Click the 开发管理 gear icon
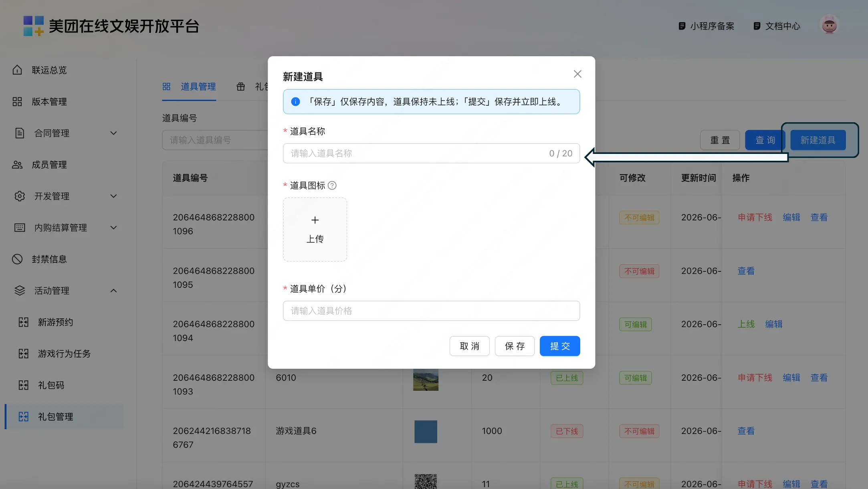 [20, 196]
